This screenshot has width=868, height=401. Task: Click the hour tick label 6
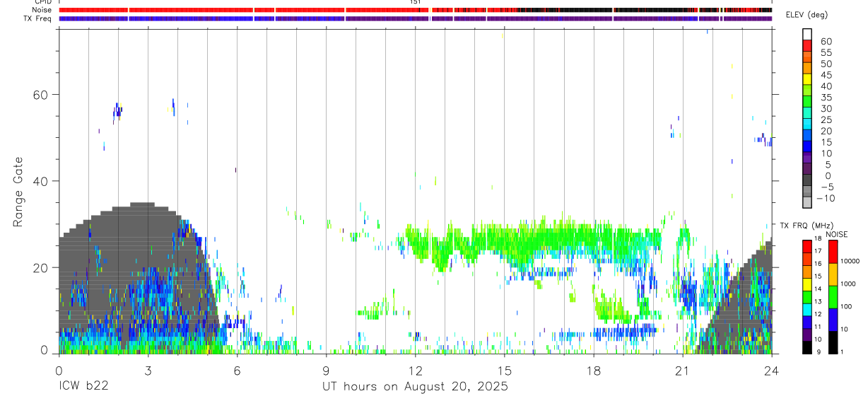coord(237,371)
